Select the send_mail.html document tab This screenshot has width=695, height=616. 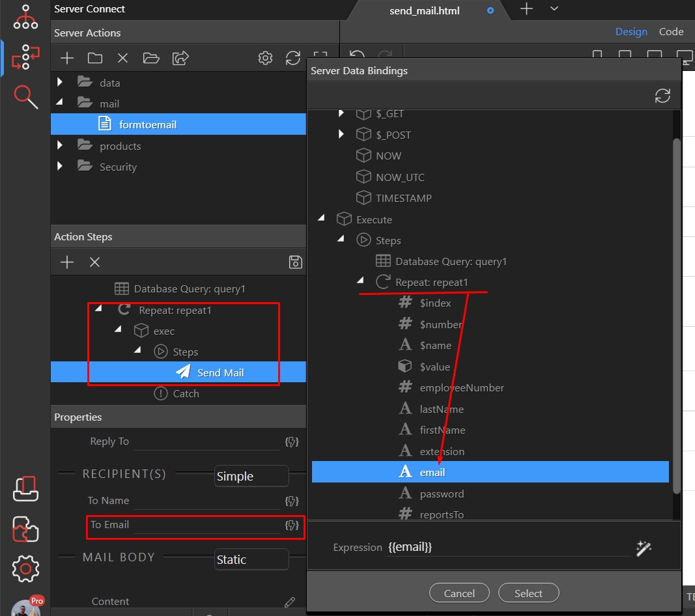click(424, 11)
